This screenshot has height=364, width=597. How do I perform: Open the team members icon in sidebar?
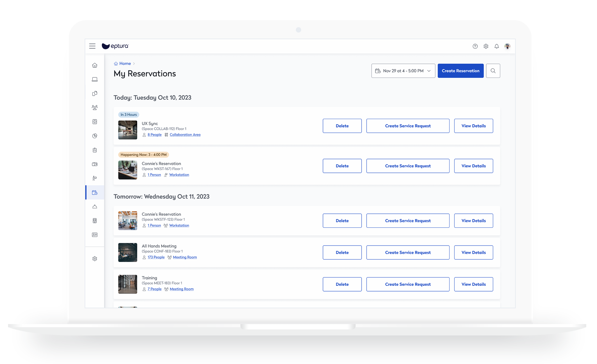pyautogui.click(x=94, y=107)
